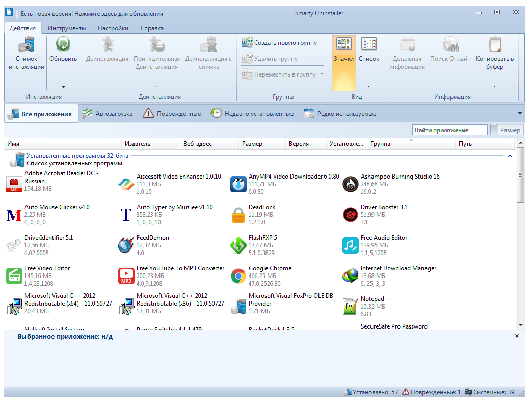Select Google Chrome in the program list
This screenshot has height=402, width=532.
[x=270, y=268]
